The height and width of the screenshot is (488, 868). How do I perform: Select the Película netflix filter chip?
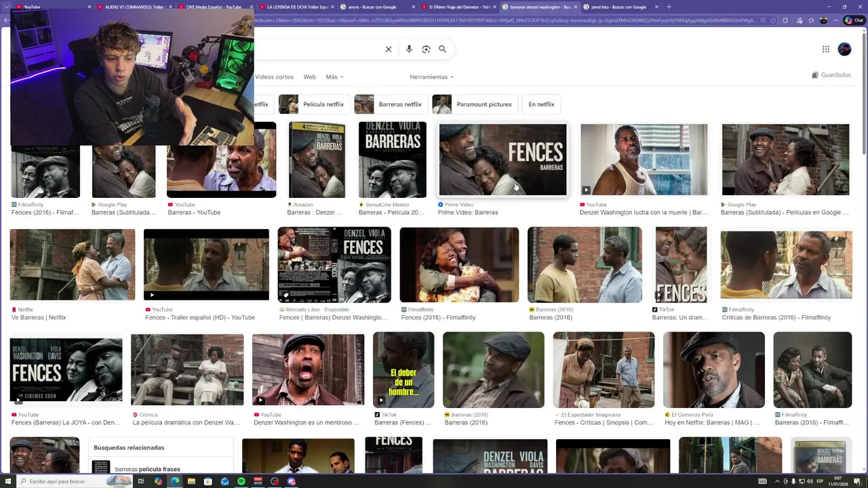pyautogui.click(x=315, y=104)
